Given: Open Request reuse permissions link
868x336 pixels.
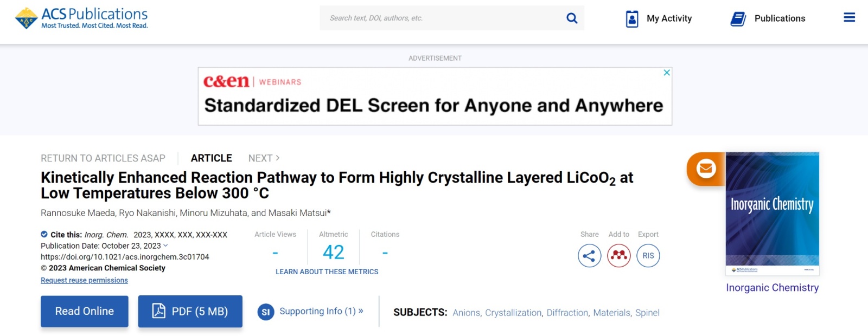Looking at the screenshot, I should pos(84,280).
